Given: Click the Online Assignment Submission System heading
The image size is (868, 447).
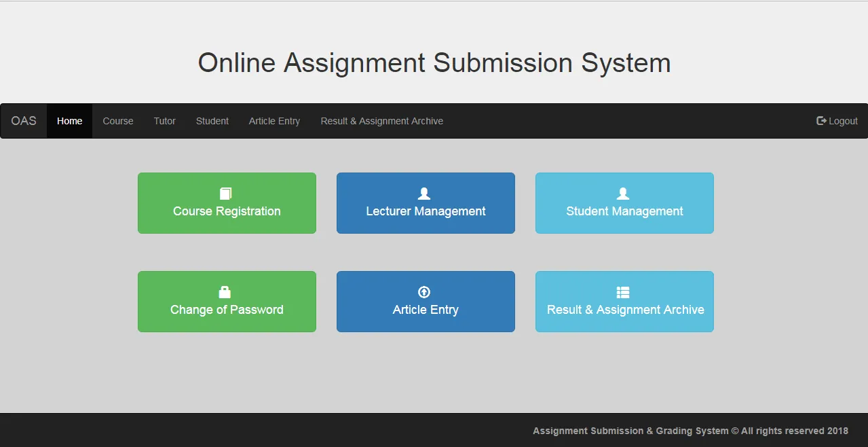Looking at the screenshot, I should [434, 63].
